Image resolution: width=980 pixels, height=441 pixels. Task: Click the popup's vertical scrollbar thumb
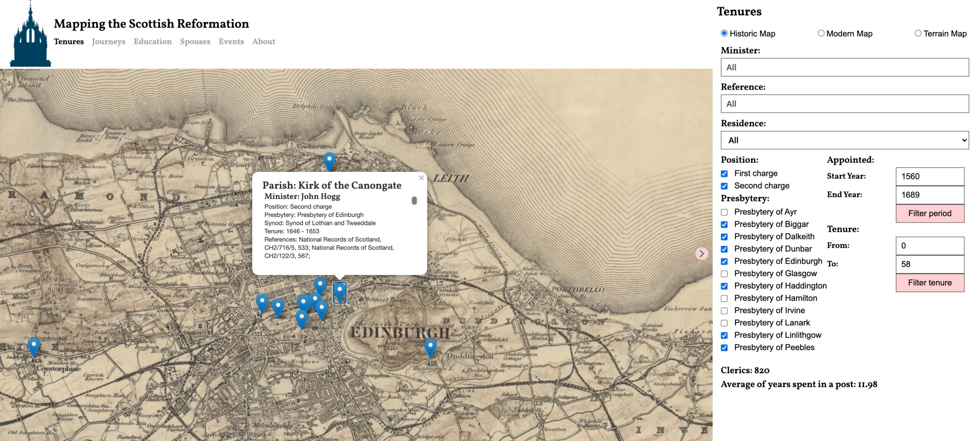[414, 200]
